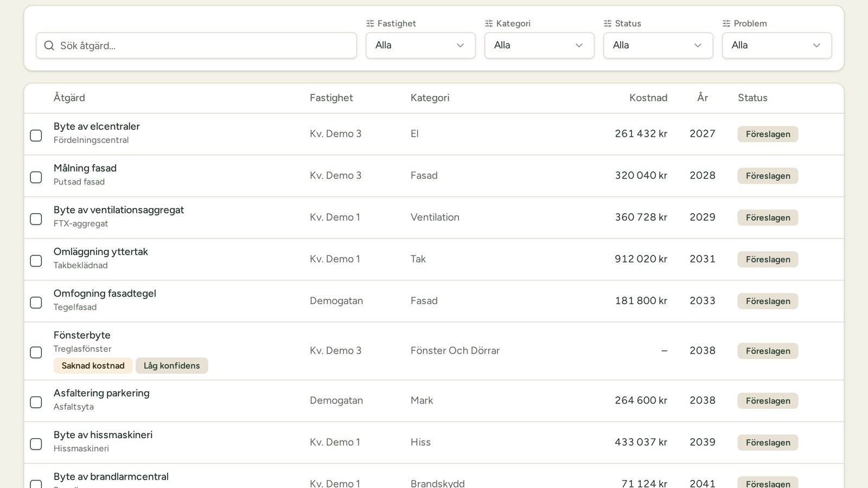Click the filter icon beside Problem
Image resolution: width=868 pixels, height=488 pixels.
click(x=726, y=23)
